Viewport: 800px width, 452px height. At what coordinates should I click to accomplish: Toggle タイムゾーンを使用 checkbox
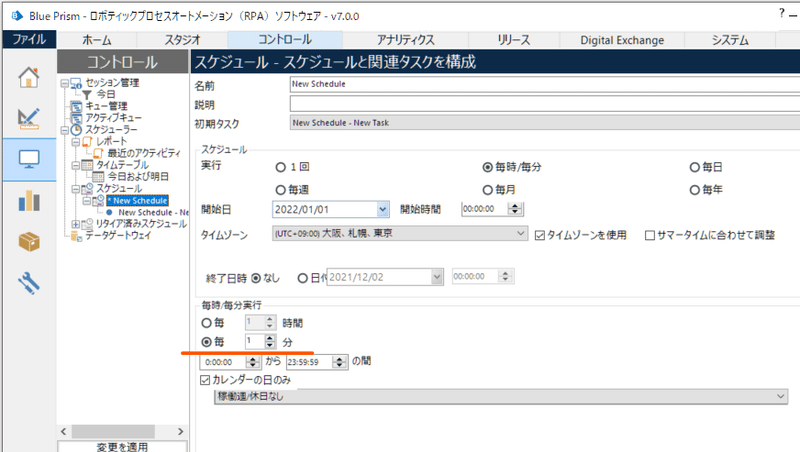click(540, 236)
